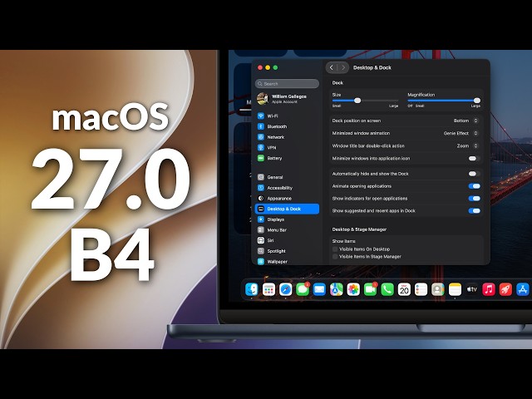Click the Wi-Fi icon in settings sidebar
The width and height of the screenshot is (532, 399).
tap(260, 116)
